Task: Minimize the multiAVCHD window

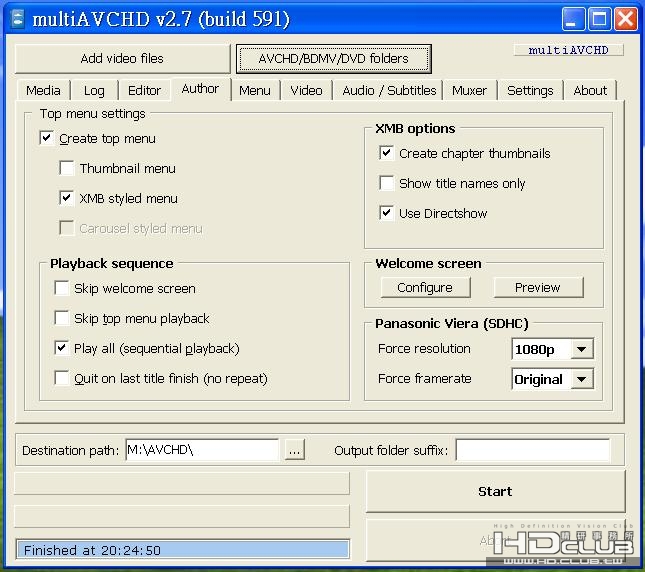Action: (x=573, y=19)
